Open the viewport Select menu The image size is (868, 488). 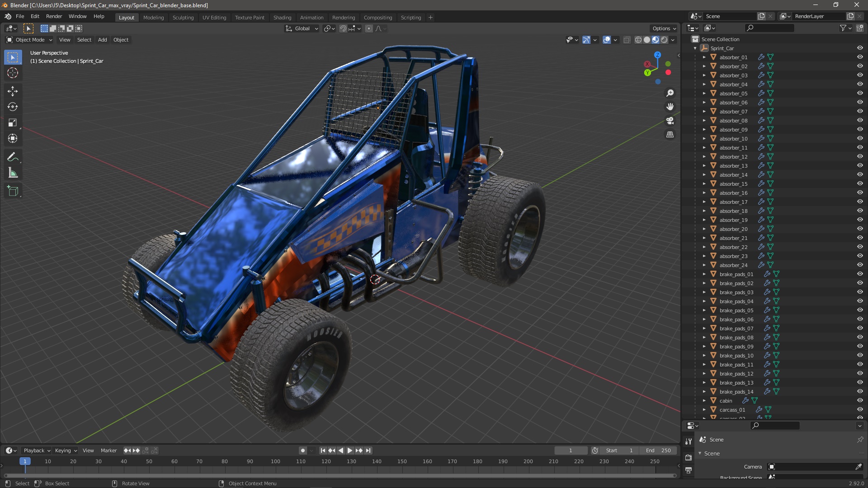point(84,40)
